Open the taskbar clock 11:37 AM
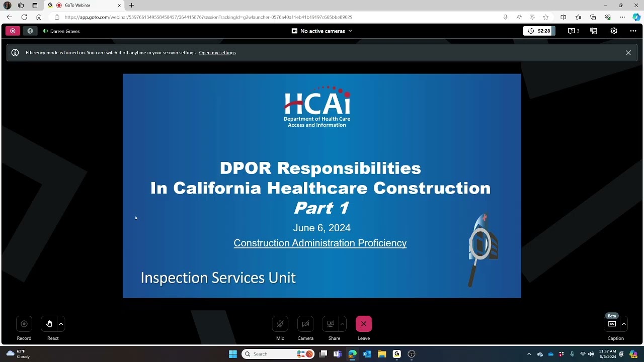Screen dimensions: 644x362 click(x=607, y=354)
